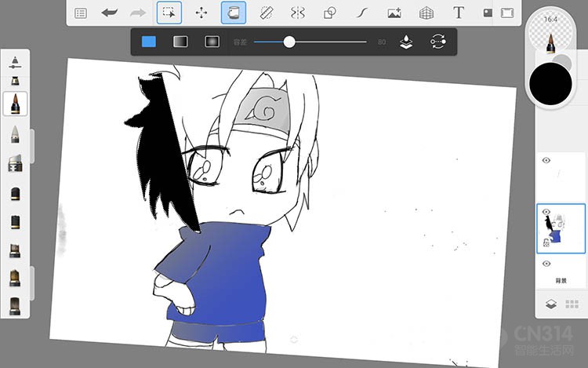Click the invert gradient icon
Screen dimensions: 588x368
pyautogui.click(x=438, y=42)
